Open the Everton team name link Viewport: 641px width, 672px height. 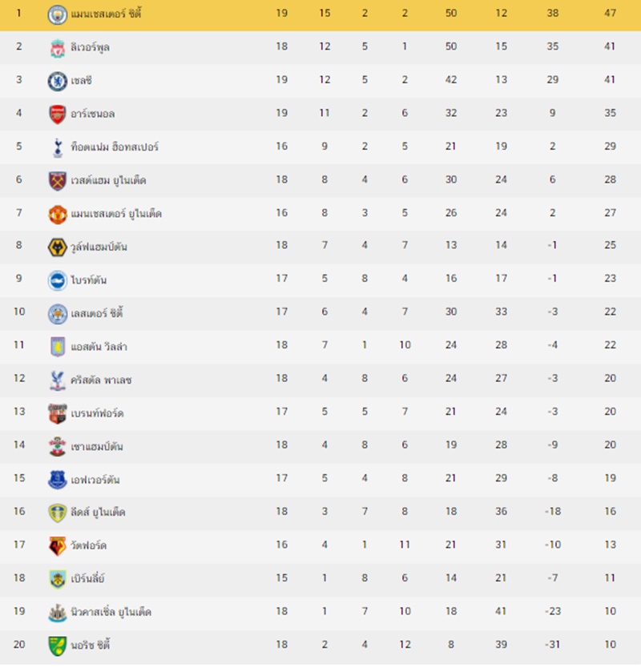click(x=95, y=479)
